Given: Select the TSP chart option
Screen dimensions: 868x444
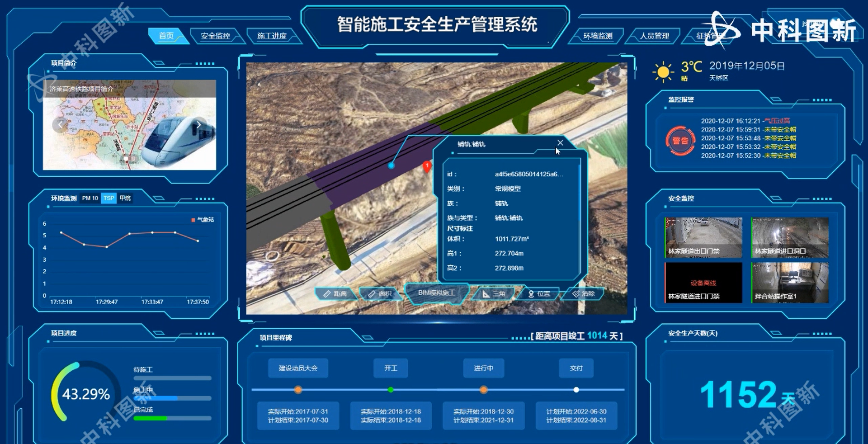Looking at the screenshot, I should pyautogui.click(x=108, y=198).
